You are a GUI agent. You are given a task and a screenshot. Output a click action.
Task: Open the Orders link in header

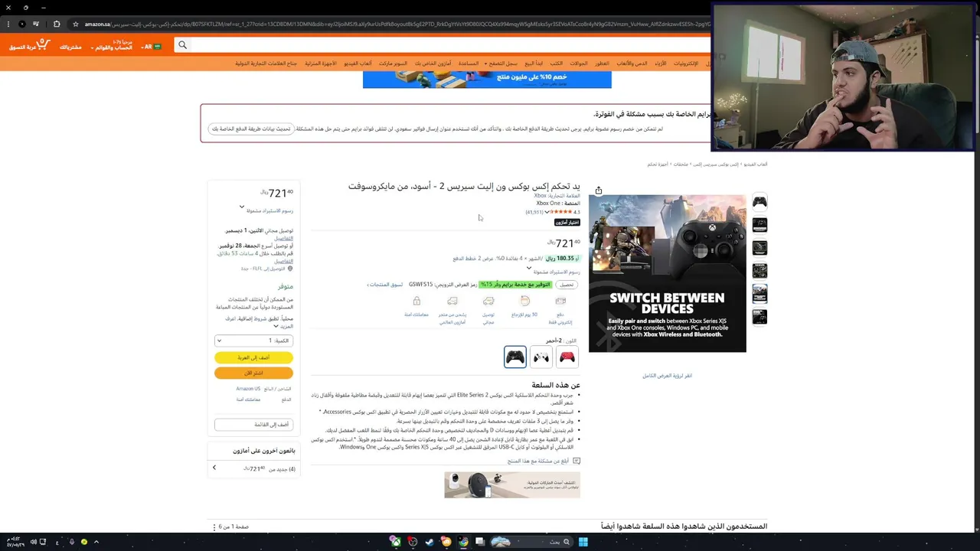click(70, 47)
